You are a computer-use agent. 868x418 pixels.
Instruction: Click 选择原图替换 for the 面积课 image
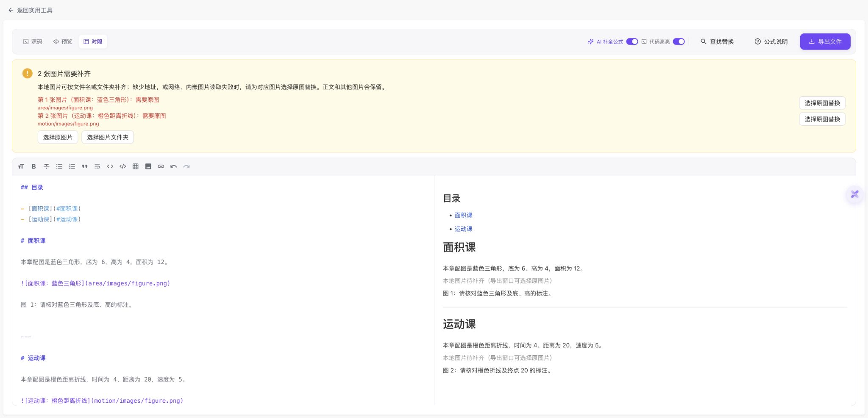click(822, 103)
